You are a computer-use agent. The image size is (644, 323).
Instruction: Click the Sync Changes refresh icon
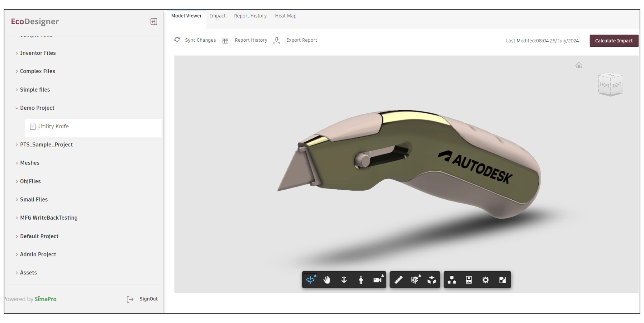click(177, 40)
